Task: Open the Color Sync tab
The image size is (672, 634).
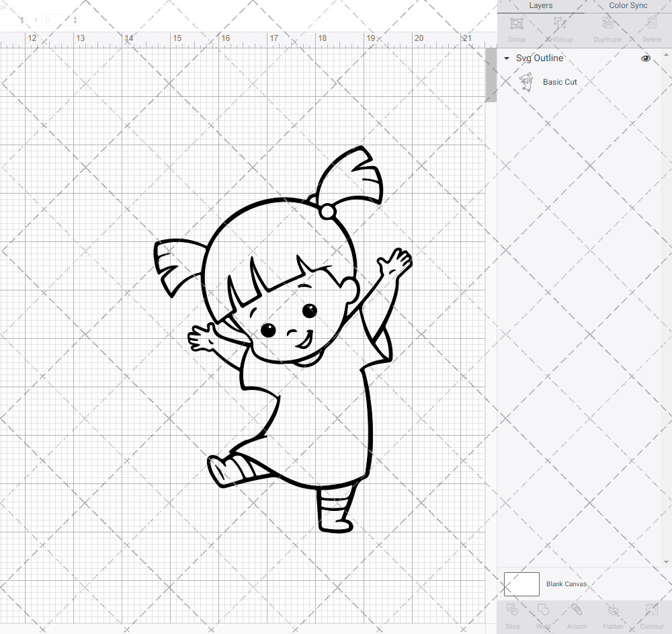Action: [628, 5]
